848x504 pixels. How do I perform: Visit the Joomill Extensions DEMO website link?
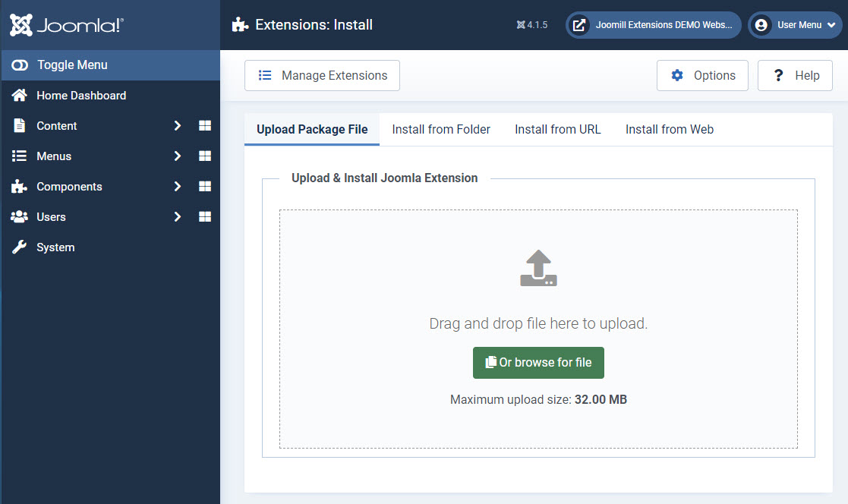(653, 25)
